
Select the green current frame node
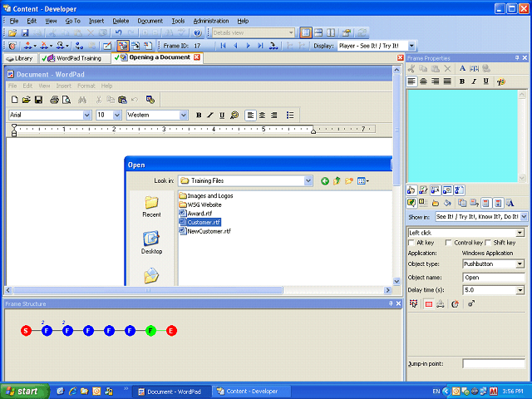[150, 331]
